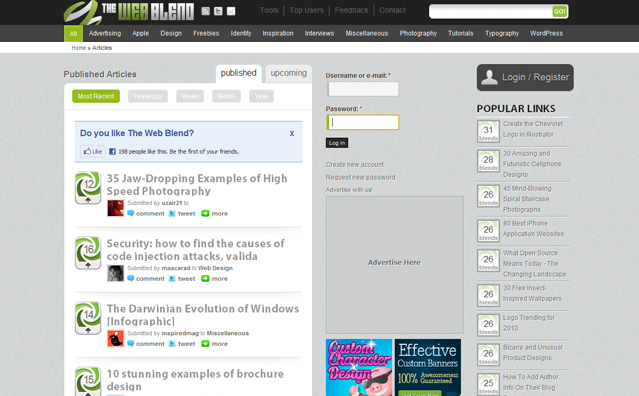
Task: Click the 31 blends badge
Action: click(488, 131)
